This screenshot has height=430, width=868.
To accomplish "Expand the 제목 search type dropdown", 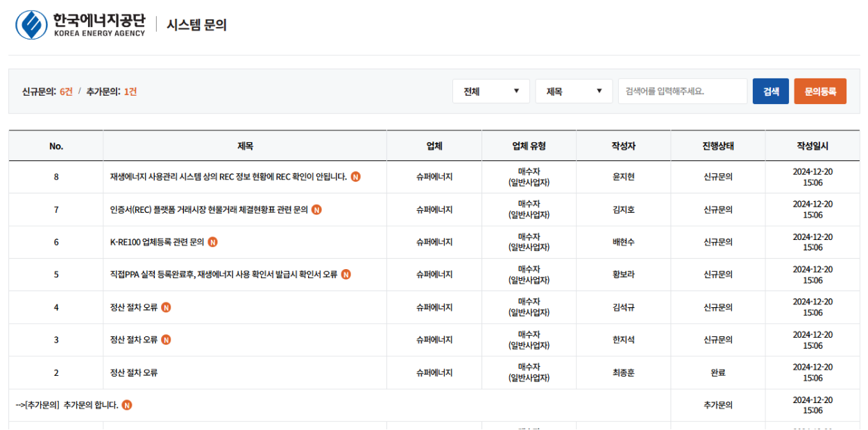I will 573,92.
